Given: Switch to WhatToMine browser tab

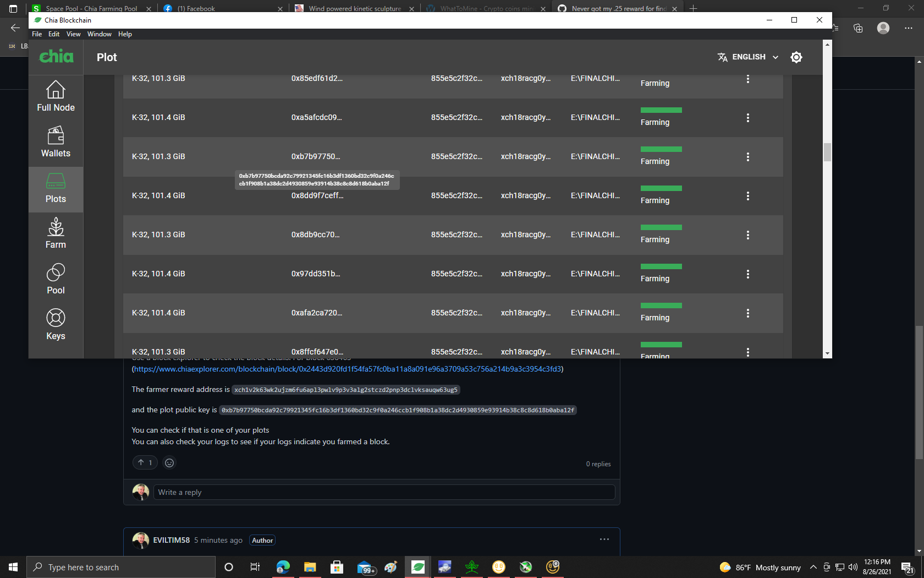Looking at the screenshot, I should (x=486, y=8).
